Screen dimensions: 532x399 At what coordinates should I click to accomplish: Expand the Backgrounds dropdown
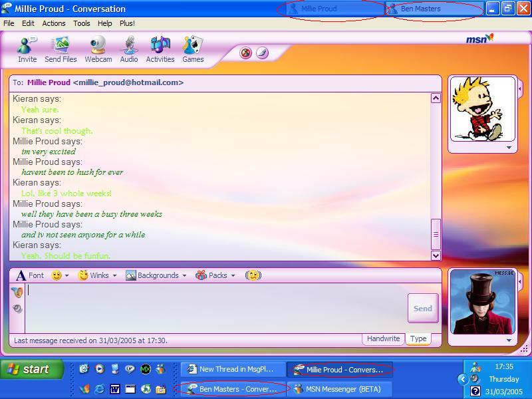pos(156,275)
